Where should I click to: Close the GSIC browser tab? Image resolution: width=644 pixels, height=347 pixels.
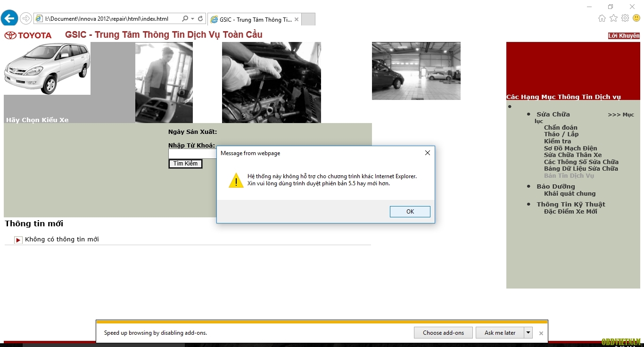[x=297, y=19]
